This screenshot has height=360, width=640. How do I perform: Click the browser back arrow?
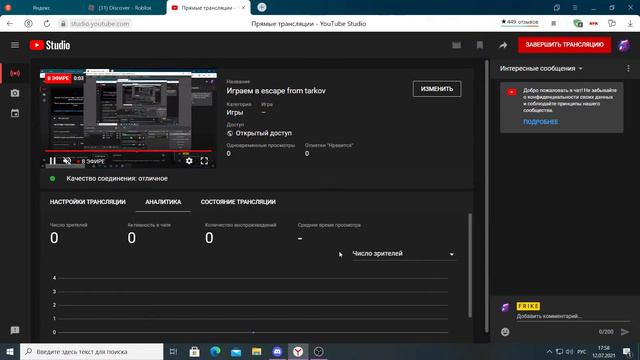click(x=10, y=24)
